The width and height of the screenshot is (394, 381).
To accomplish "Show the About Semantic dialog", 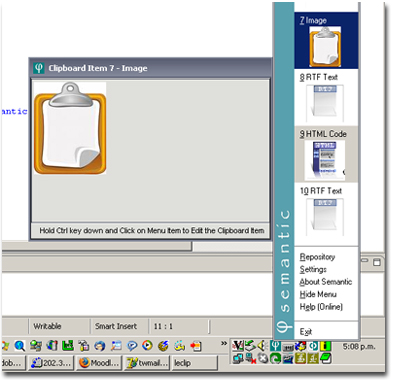I will click(x=325, y=282).
